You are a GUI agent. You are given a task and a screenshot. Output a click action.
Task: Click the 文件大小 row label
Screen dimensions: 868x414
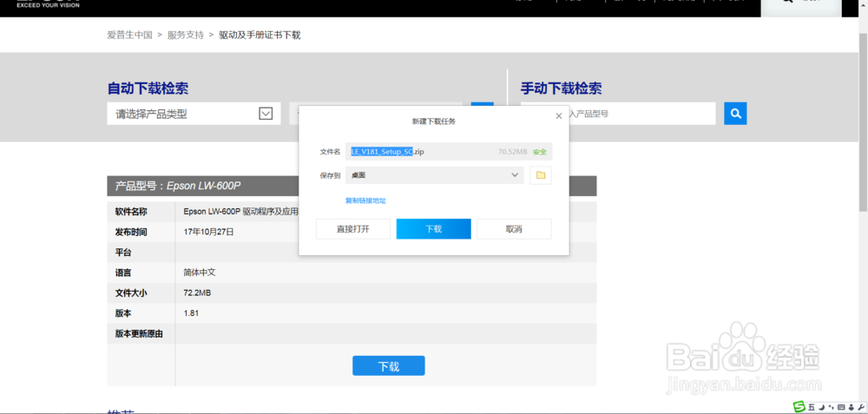(131, 292)
